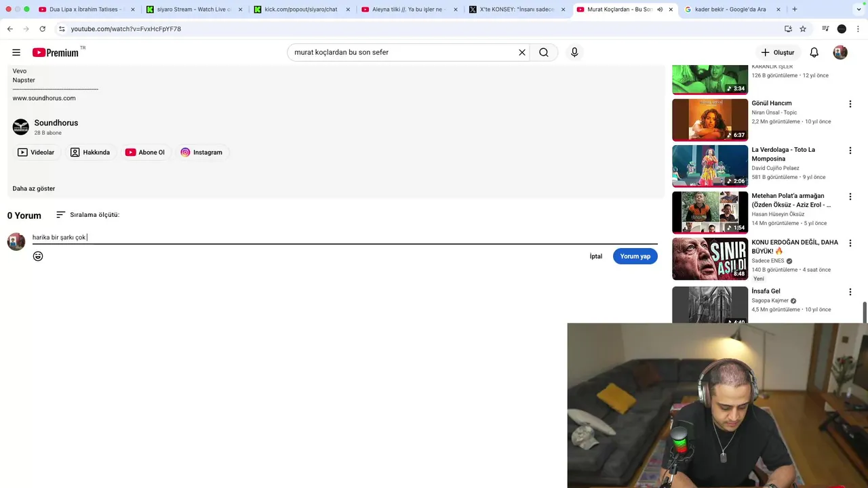Click the magnifier search button

coord(544,52)
